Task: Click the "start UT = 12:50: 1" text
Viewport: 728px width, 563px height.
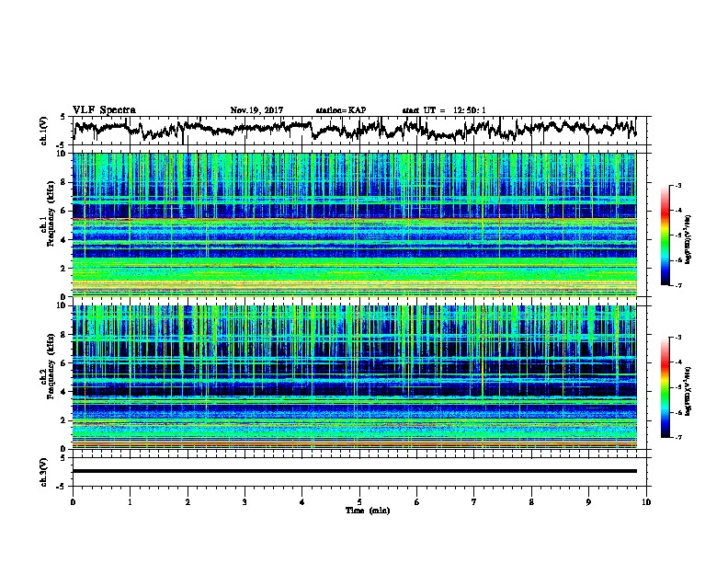Action: pyautogui.click(x=444, y=110)
